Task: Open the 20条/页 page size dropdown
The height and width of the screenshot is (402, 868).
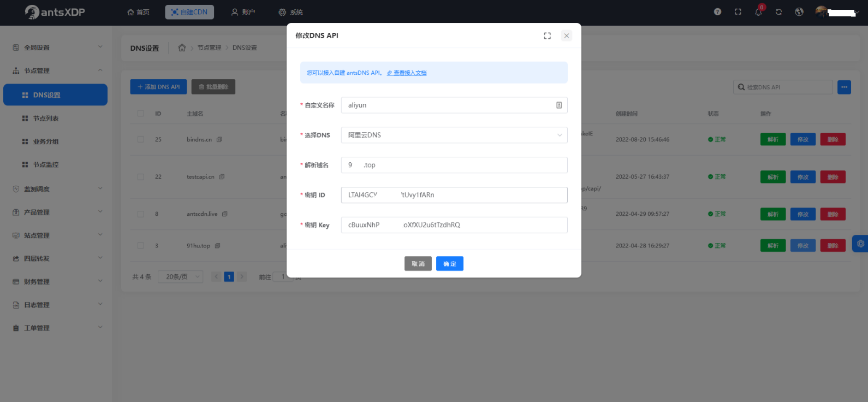Action: coord(181,277)
